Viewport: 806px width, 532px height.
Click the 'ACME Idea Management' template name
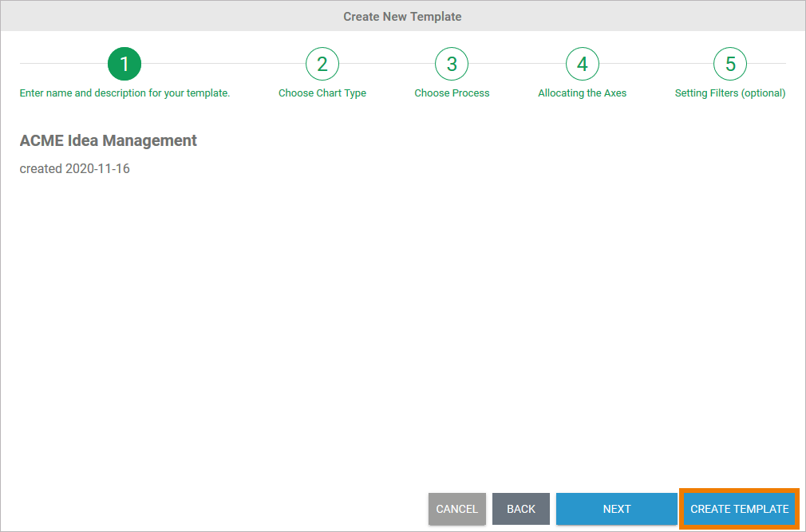click(x=109, y=140)
